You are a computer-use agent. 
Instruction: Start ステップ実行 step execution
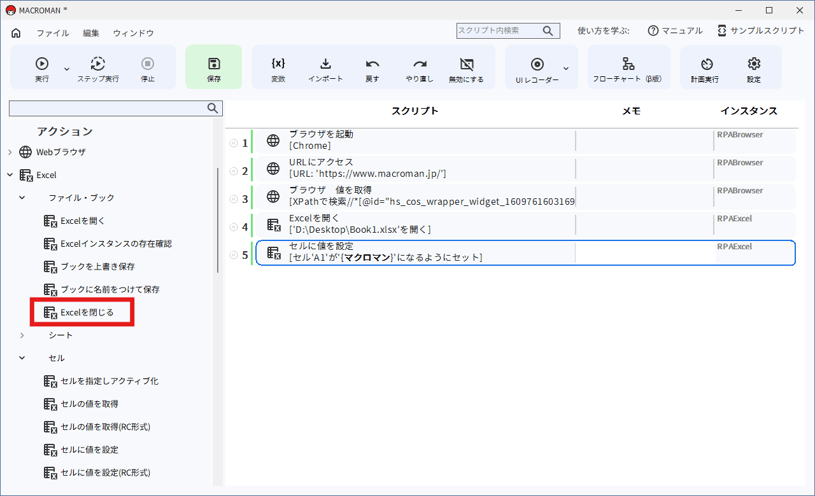coord(98,69)
